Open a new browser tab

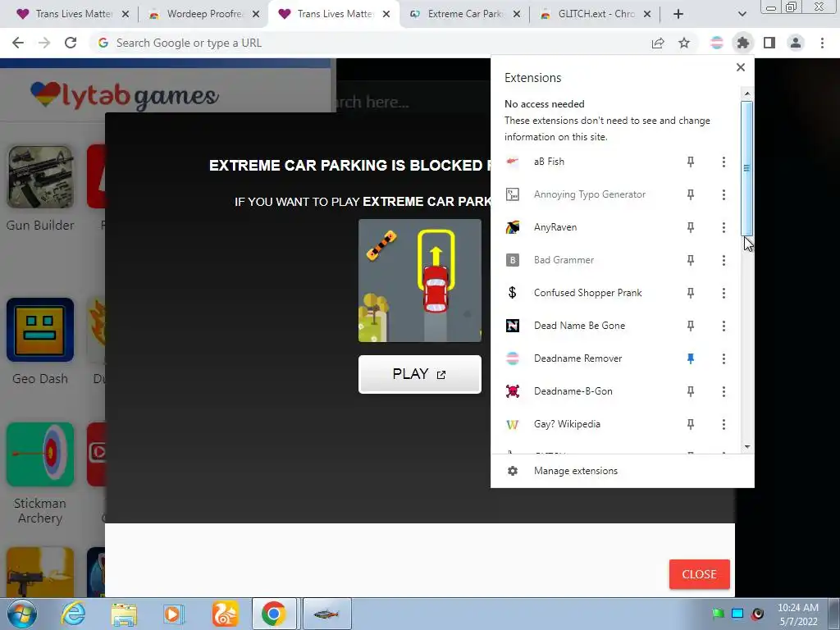(678, 14)
